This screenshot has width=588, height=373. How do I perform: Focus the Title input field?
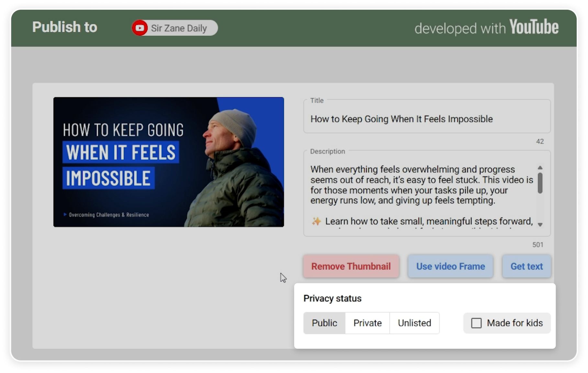point(427,119)
